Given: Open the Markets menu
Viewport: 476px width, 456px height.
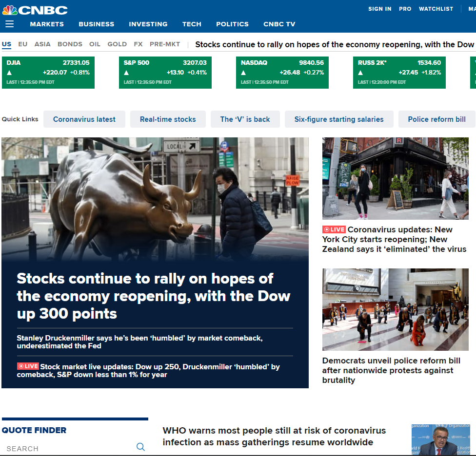Looking at the screenshot, I should coord(47,24).
